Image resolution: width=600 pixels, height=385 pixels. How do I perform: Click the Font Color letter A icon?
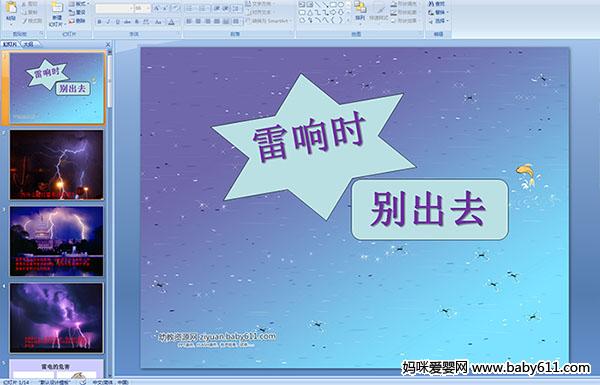[x=171, y=22]
